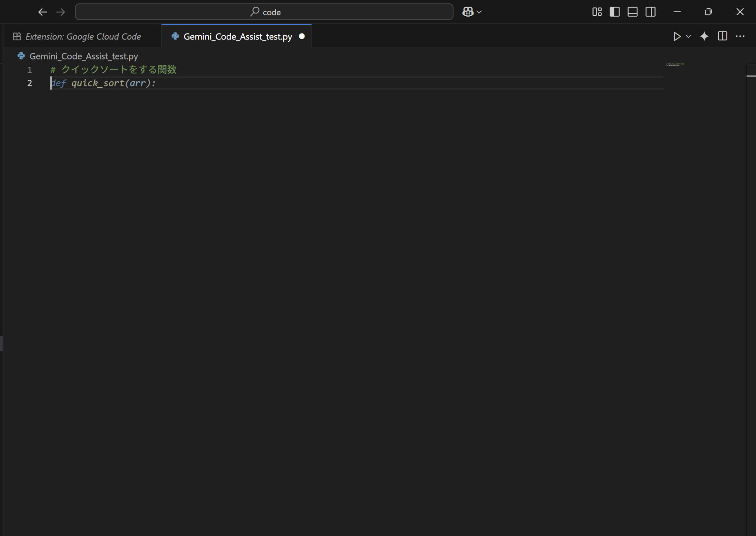Click the extensions icon on Google Cloud Code tab

point(17,36)
